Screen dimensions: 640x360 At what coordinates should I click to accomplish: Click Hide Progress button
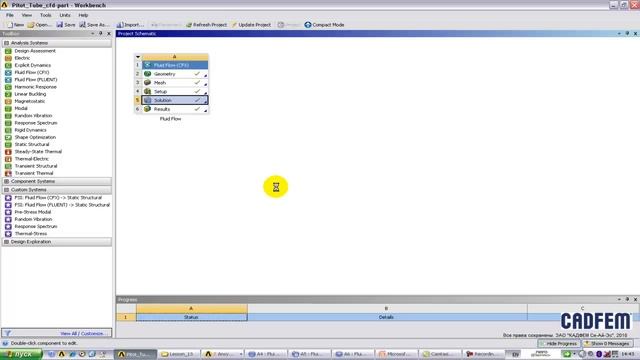(x=558, y=344)
